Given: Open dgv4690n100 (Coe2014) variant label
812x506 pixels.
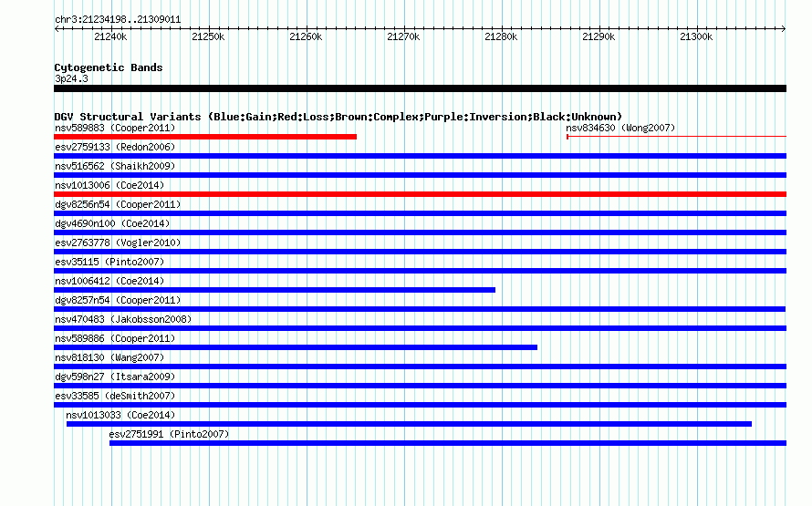Looking at the screenshot, I should [x=112, y=223].
